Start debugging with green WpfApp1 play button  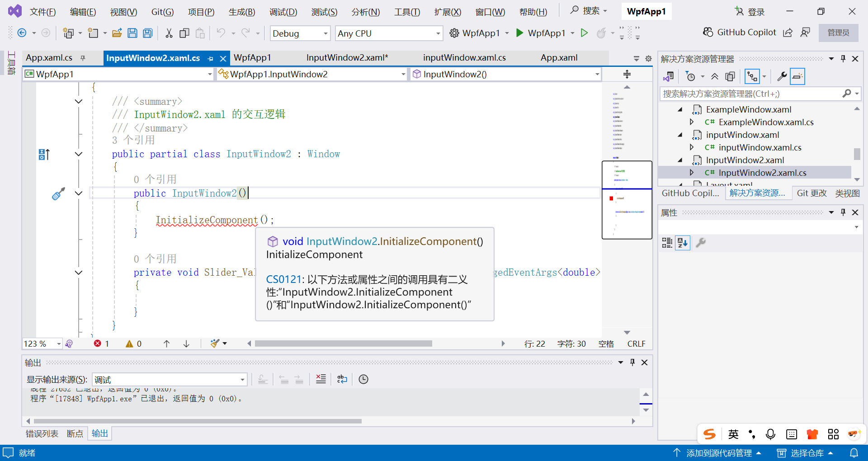pos(540,33)
